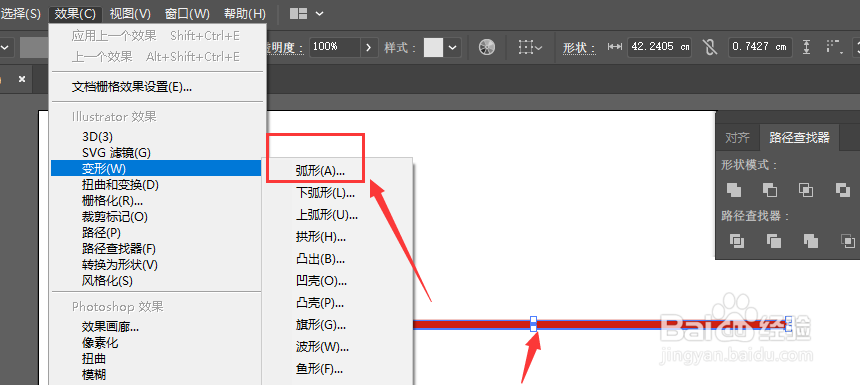Switch to the 对齐 panel tab
The image size is (860, 385).
click(737, 138)
